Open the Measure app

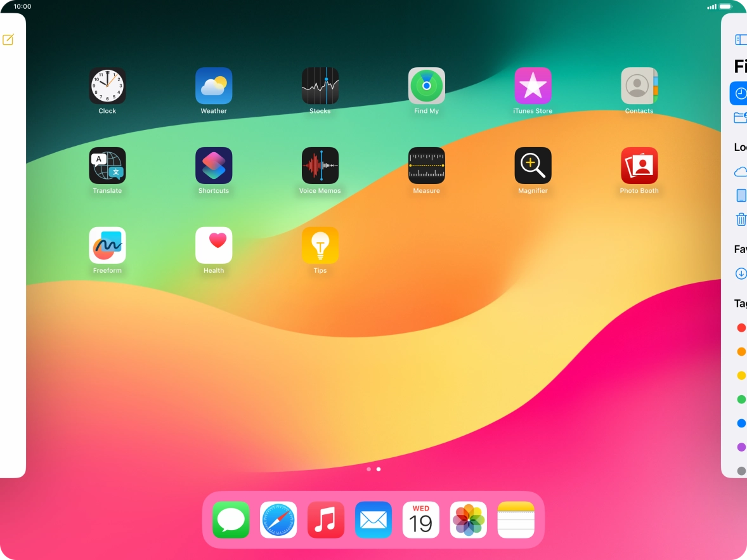tap(426, 166)
